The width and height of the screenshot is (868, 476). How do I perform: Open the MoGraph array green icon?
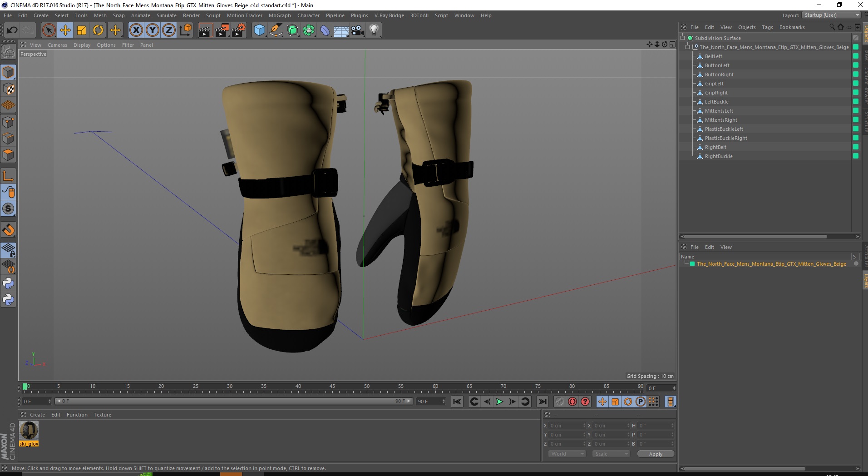coord(309,30)
